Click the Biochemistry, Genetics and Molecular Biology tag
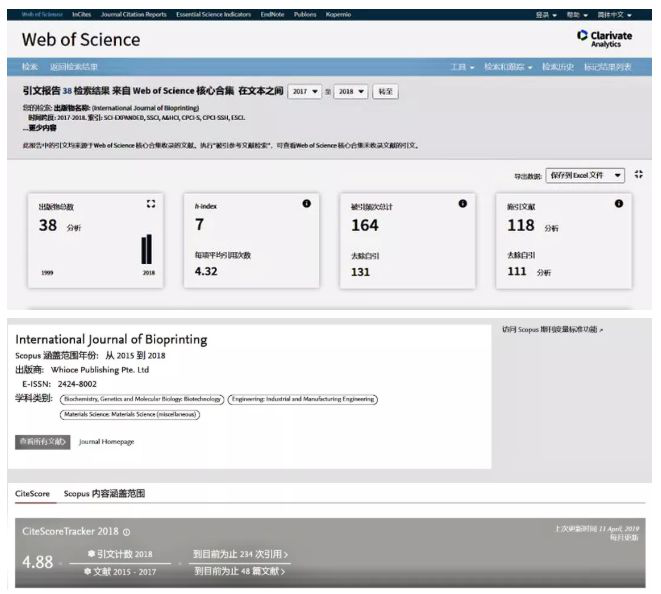The image size is (661, 594). [142, 399]
